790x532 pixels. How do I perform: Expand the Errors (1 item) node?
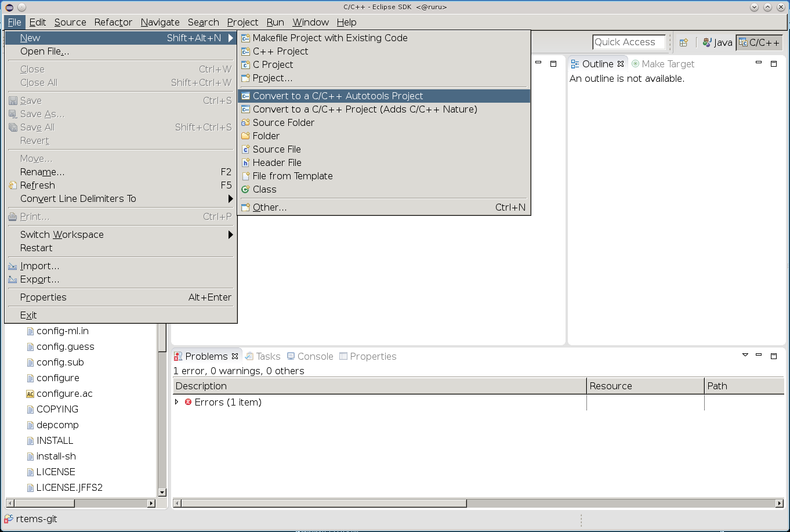(177, 402)
